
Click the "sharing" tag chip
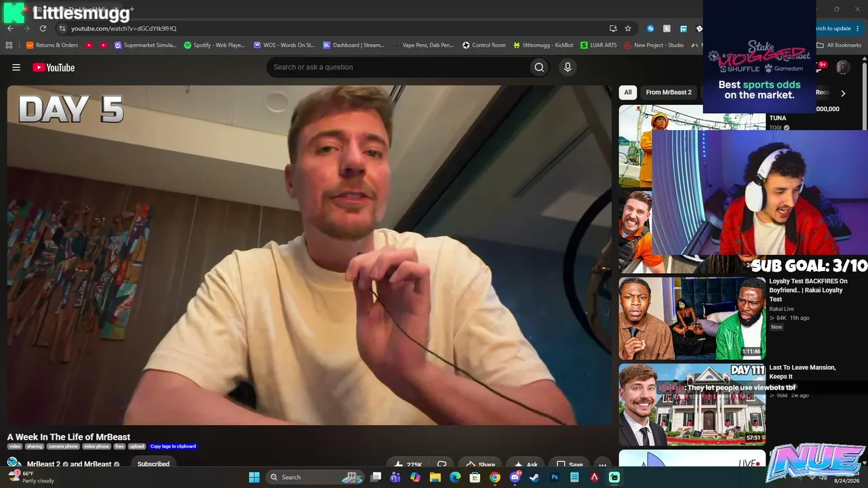(x=35, y=447)
